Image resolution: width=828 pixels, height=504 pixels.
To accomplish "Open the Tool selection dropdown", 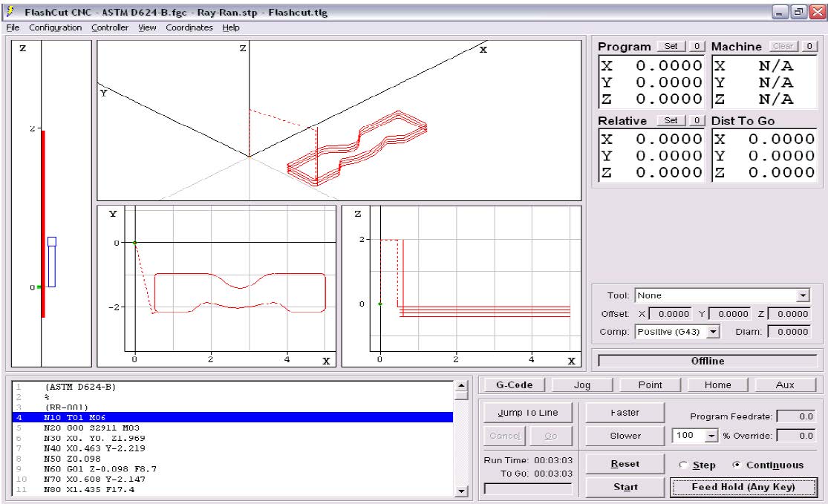I will (802, 295).
